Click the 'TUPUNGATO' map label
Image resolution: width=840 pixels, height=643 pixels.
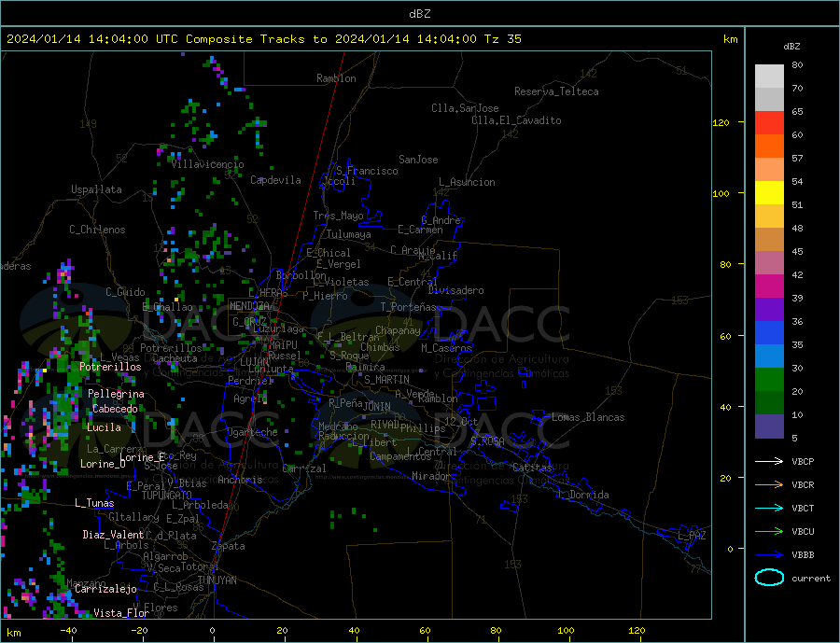click(x=166, y=496)
